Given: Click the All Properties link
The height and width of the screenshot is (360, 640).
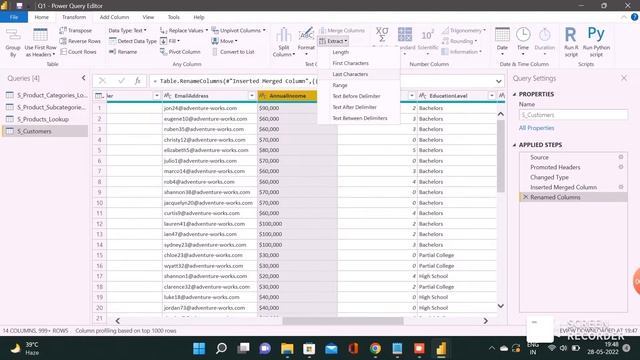Looking at the screenshot, I should (x=536, y=128).
